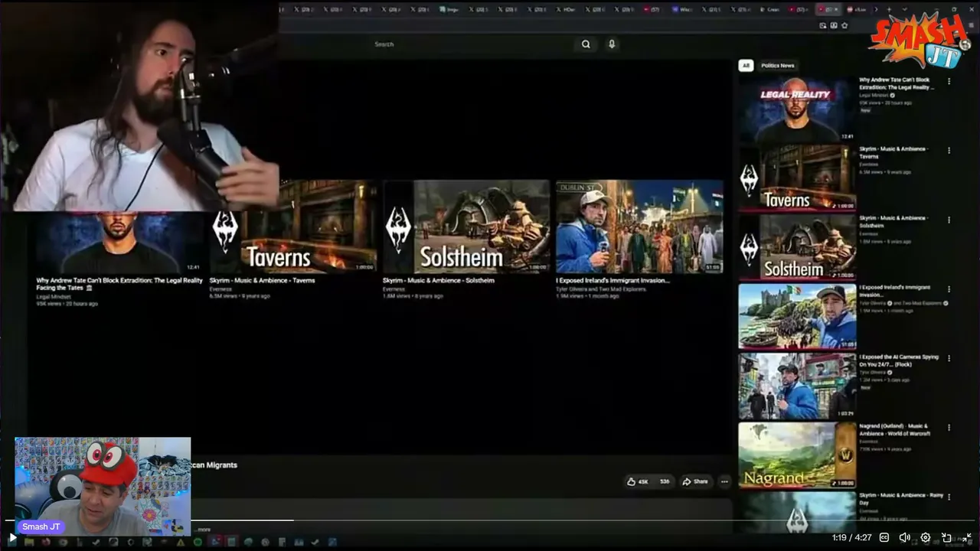Select the Politics News filter chip
980x551 pixels.
point(778,66)
